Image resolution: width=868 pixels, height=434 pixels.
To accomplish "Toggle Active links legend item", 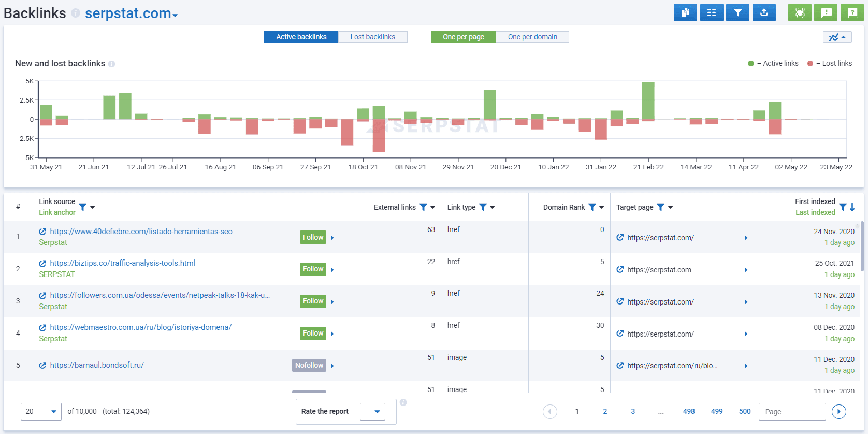I will [773, 63].
